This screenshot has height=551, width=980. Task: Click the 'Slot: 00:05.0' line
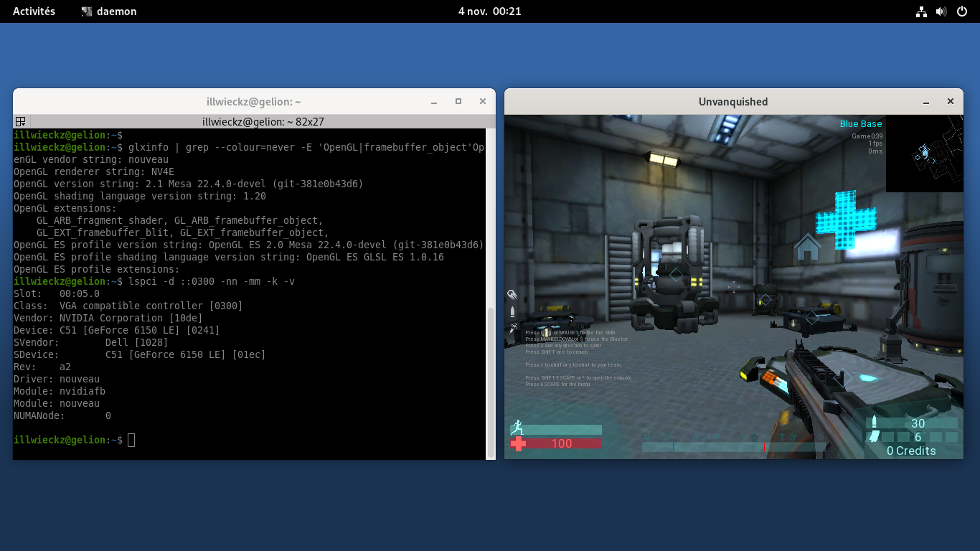tap(57, 293)
